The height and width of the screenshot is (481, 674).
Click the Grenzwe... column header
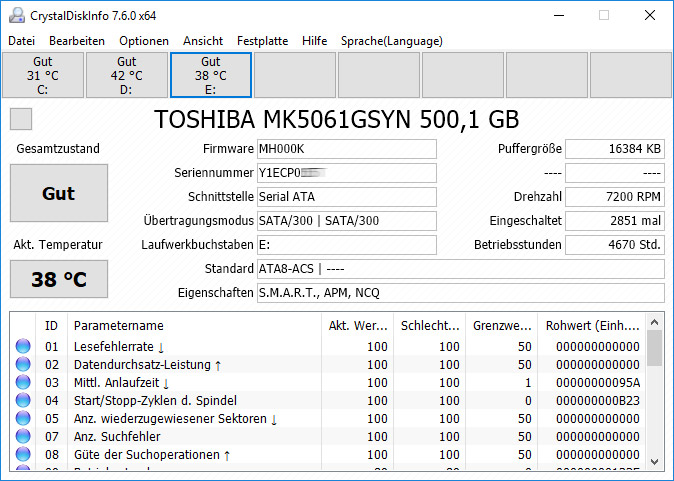click(502, 325)
